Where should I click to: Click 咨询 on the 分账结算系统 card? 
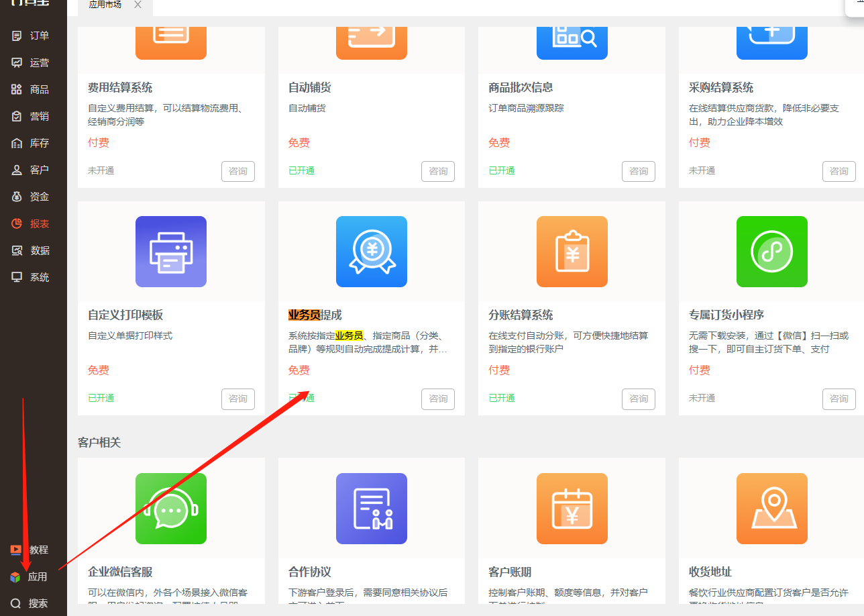tap(639, 399)
